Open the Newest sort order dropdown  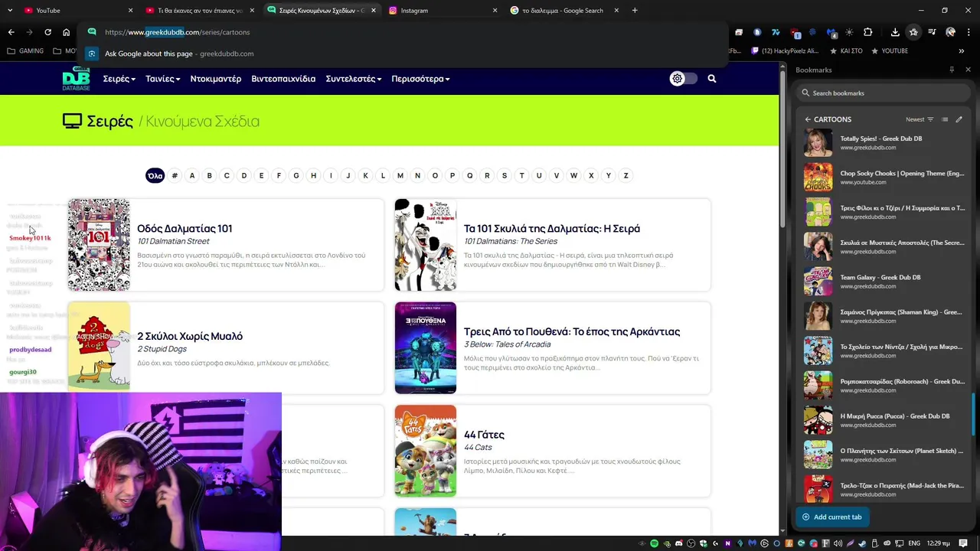pos(920,119)
